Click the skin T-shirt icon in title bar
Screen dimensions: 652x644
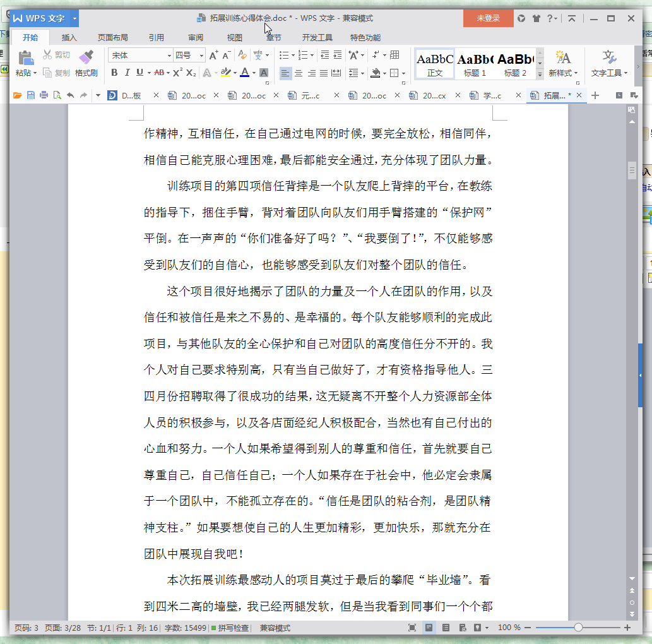(x=536, y=18)
